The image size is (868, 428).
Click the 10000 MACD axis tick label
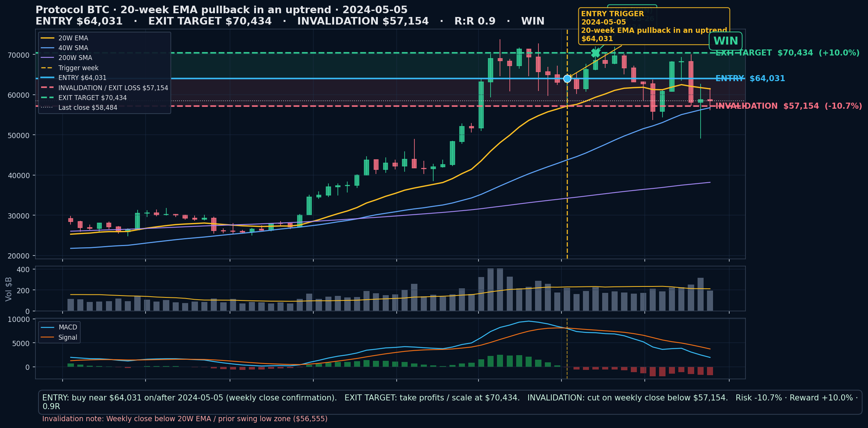[18, 319]
